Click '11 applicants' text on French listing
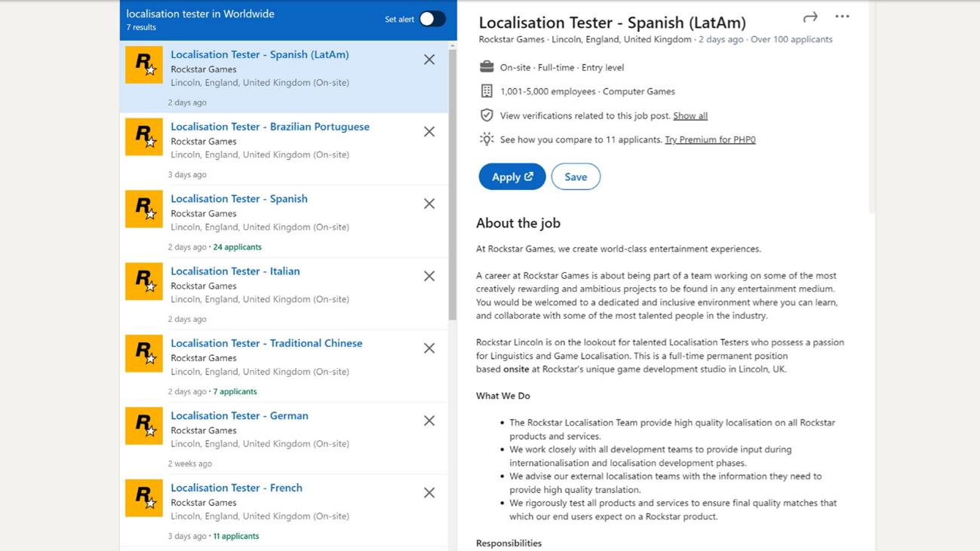 (x=235, y=537)
